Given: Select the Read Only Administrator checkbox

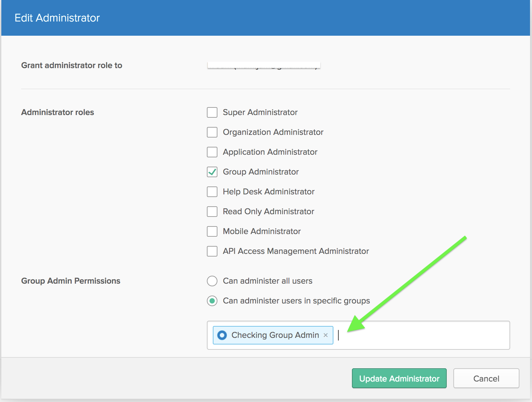Looking at the screenshot, I should click(x=212, y=212).
